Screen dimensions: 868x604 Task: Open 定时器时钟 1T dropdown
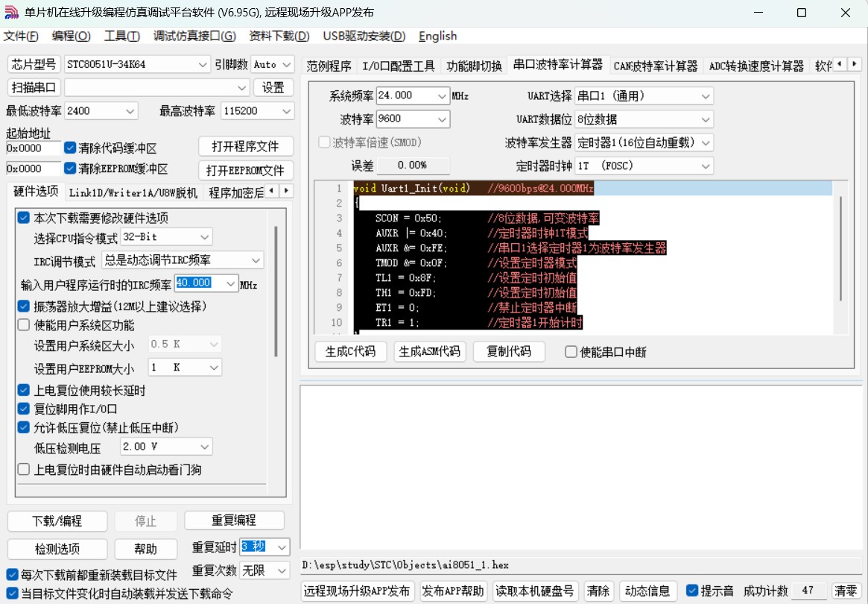click(x=644, y=166)
